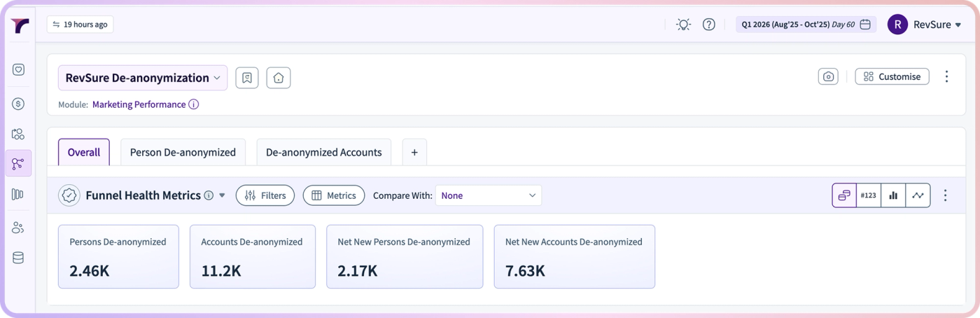Open the help question mark icon
The image size is (980, 318).
[709, 25]
